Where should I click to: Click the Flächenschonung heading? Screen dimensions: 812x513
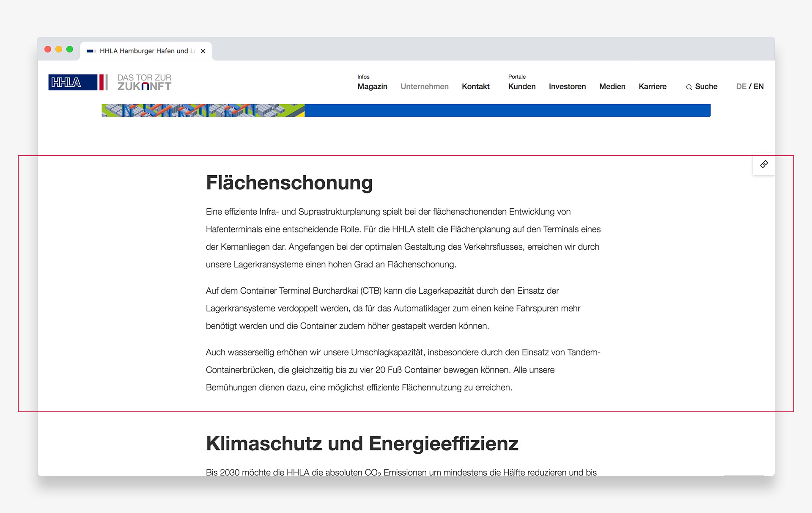pyautogui.click(x=289, y=183)
